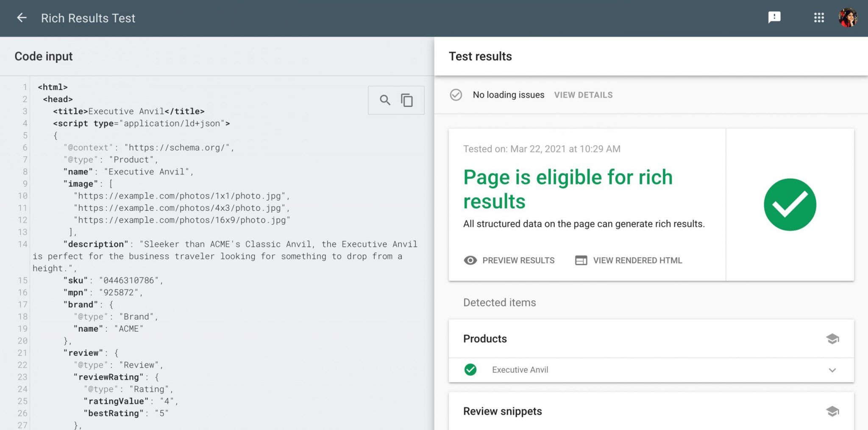
Task: Open the Products learn more icon
Action: (832, 339)
